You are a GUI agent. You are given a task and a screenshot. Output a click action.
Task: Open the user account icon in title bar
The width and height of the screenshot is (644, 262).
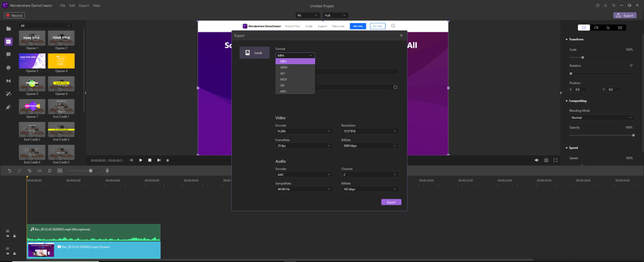tap(606, 5)
